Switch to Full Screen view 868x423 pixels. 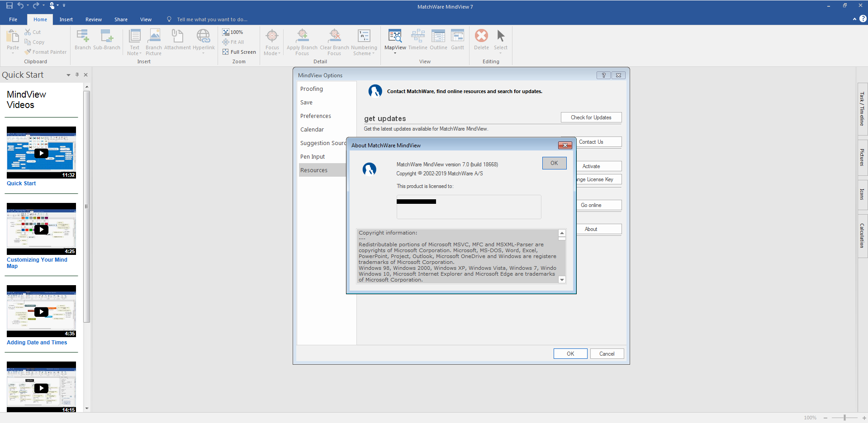click(239, 52)
